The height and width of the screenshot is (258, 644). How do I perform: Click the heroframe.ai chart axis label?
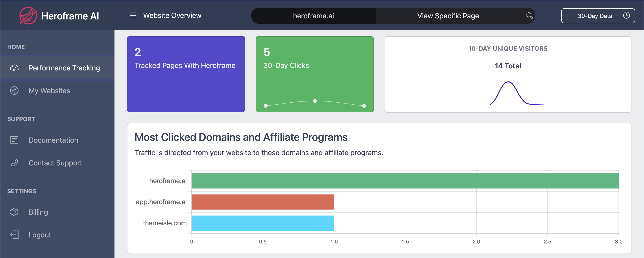tap(168, 181)
